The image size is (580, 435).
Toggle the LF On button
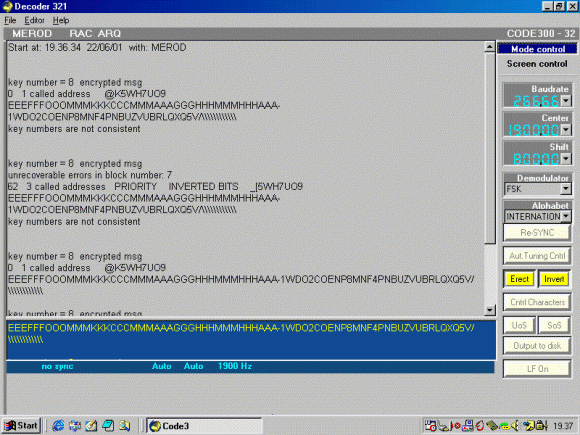click(x=537, y=369)
